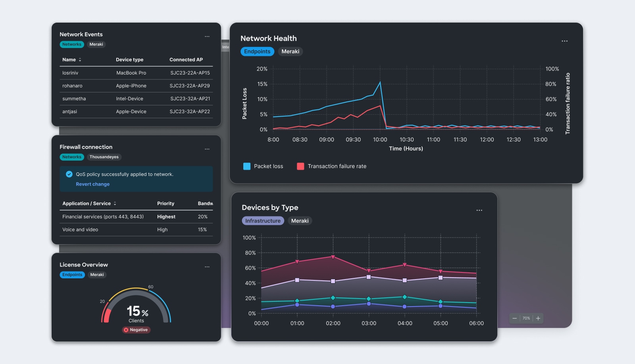Click the Intel-Device device type cell
The width and height of the screenshot is (635, 364).
point(129,99)
